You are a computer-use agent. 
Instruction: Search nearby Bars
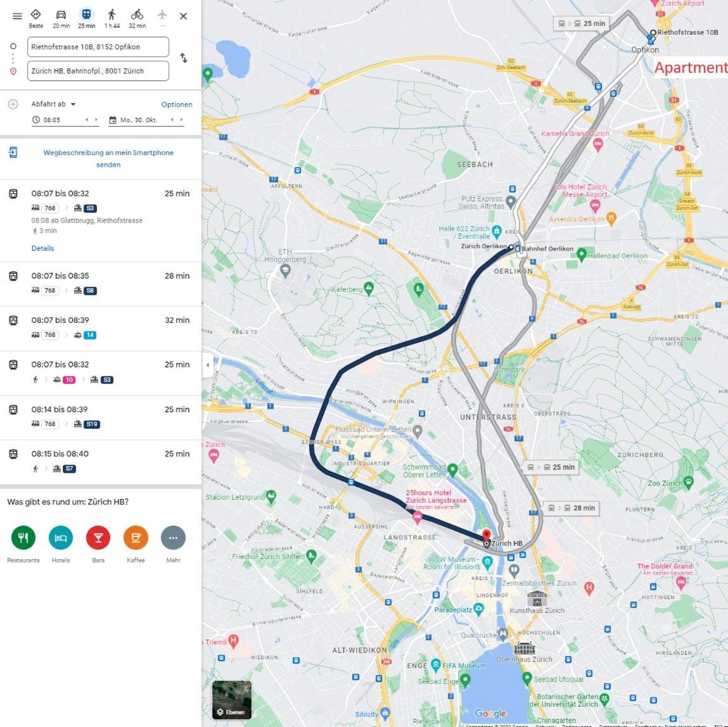point(98,538)
